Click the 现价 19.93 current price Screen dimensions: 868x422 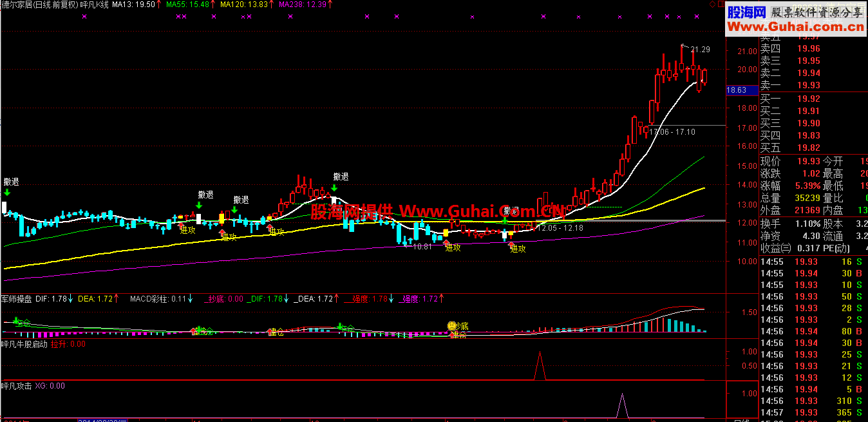click(808, 161)
